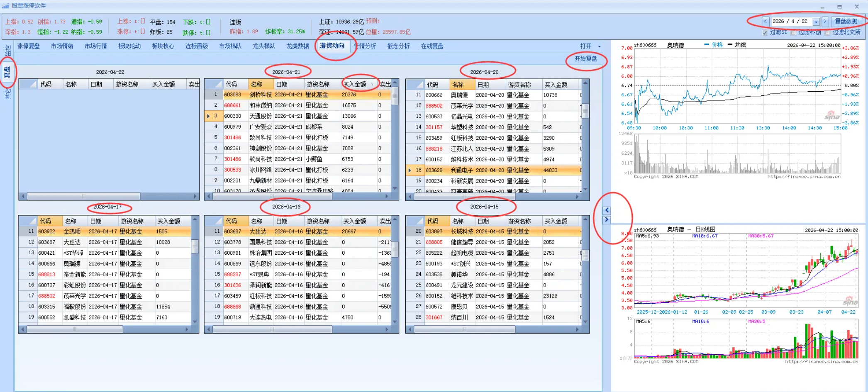Click the select-all corner triangle of the 2026-04-21 table
The width and height of the screenshot is (868, 392).
coord(214,84)
